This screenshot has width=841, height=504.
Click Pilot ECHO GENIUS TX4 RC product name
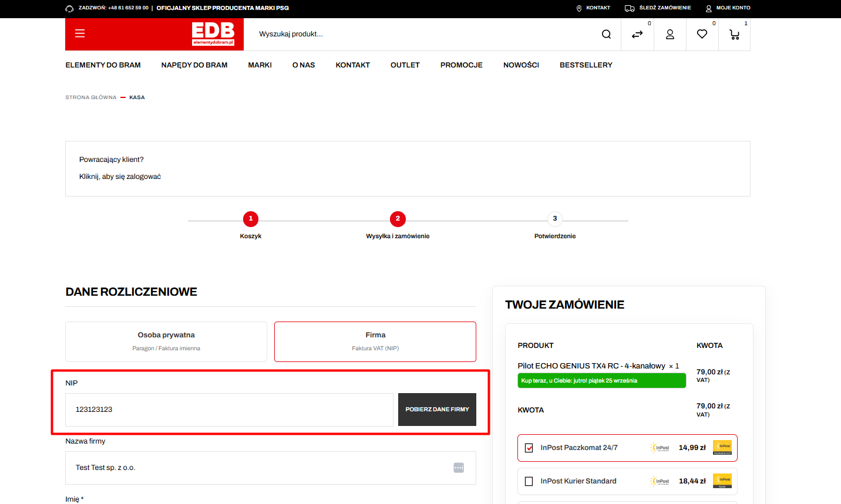[591, 366]
